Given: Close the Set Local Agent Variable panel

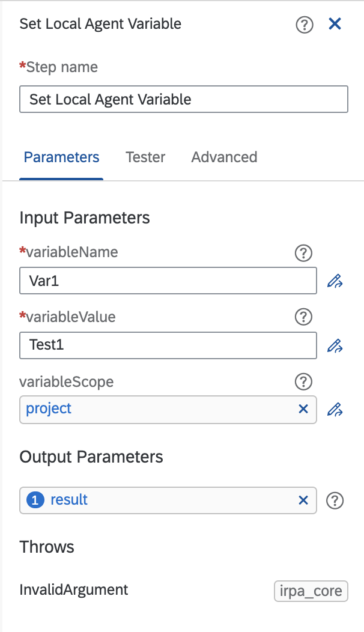Looking at the screenshot, I should [335, 24].
